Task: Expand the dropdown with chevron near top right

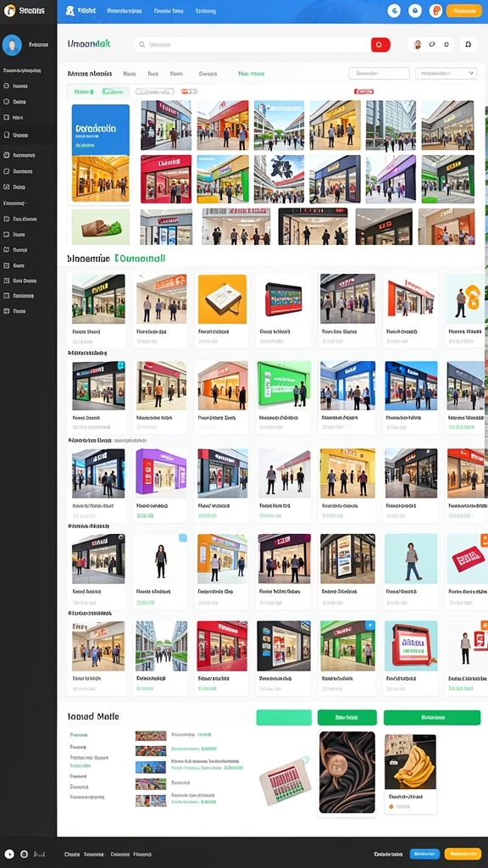Action: pyautogui.click(x=446, y=73)
